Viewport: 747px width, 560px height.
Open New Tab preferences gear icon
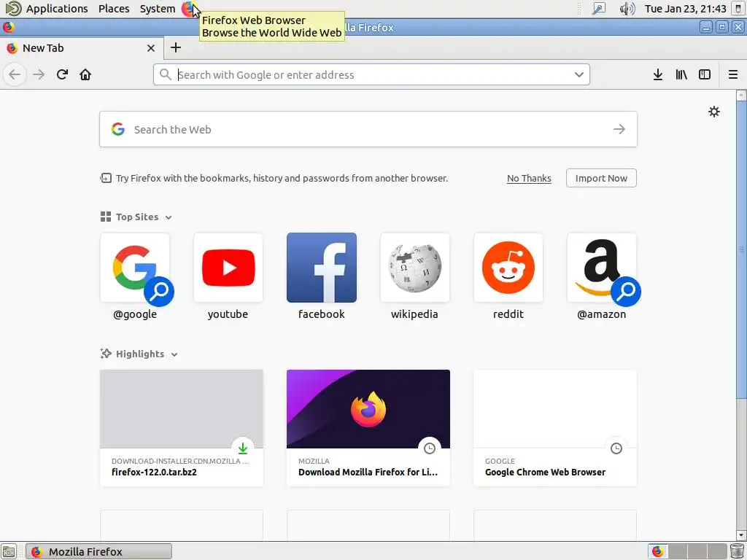tap(713, 112)
